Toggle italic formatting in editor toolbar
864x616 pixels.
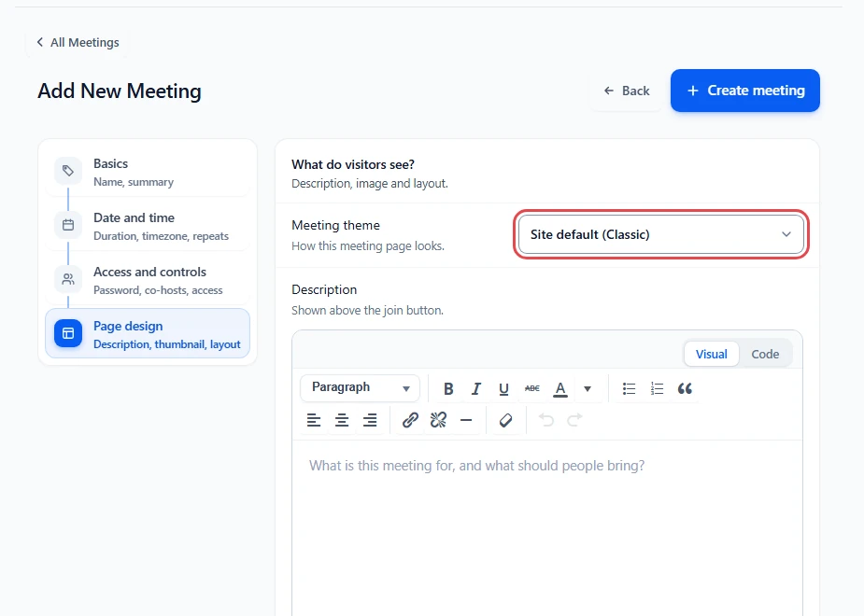[x=476, y=388]
